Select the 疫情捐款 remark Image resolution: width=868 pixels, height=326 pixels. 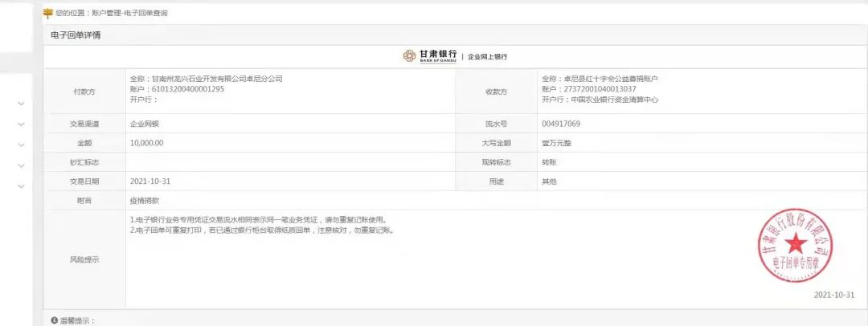(x=145, y=201)
